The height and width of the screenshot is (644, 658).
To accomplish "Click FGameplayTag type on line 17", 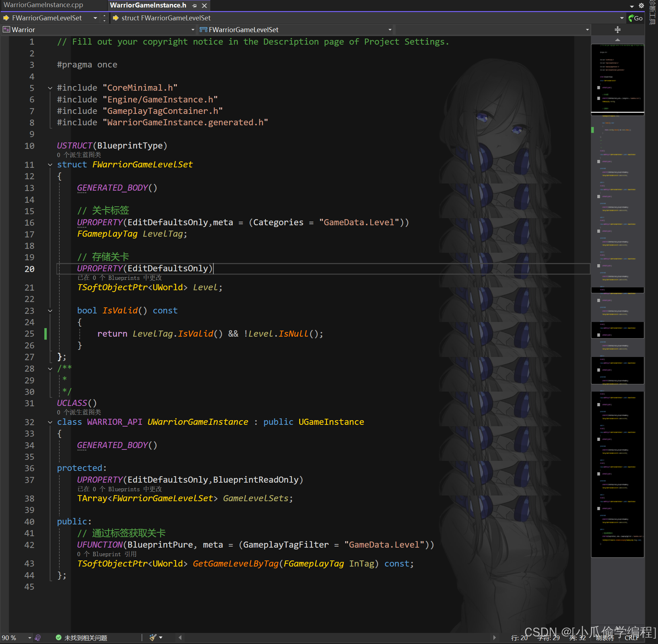I will coord(107,234).
